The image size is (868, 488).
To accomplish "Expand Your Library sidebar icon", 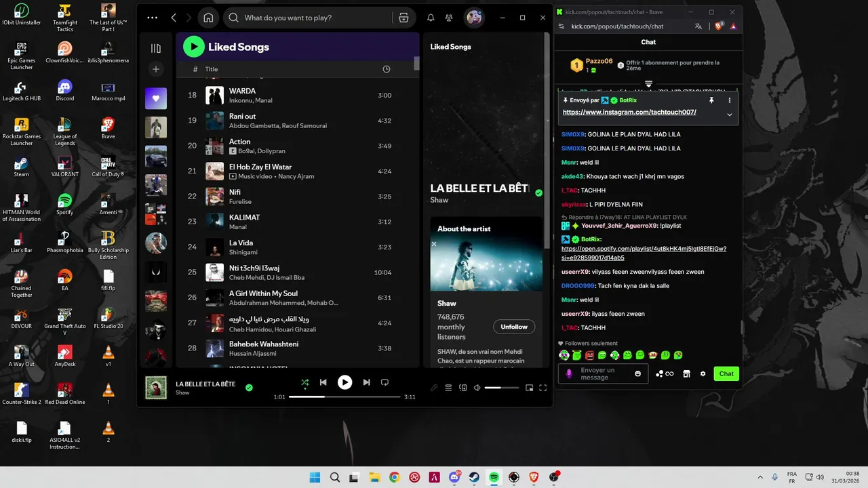I will (156, 48).
